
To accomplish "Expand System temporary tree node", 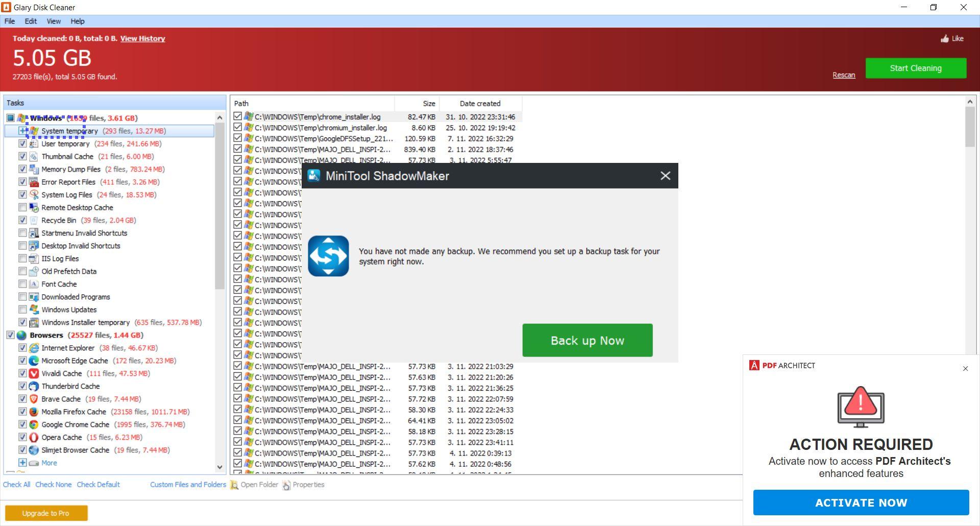I will [x=22, y=131].
